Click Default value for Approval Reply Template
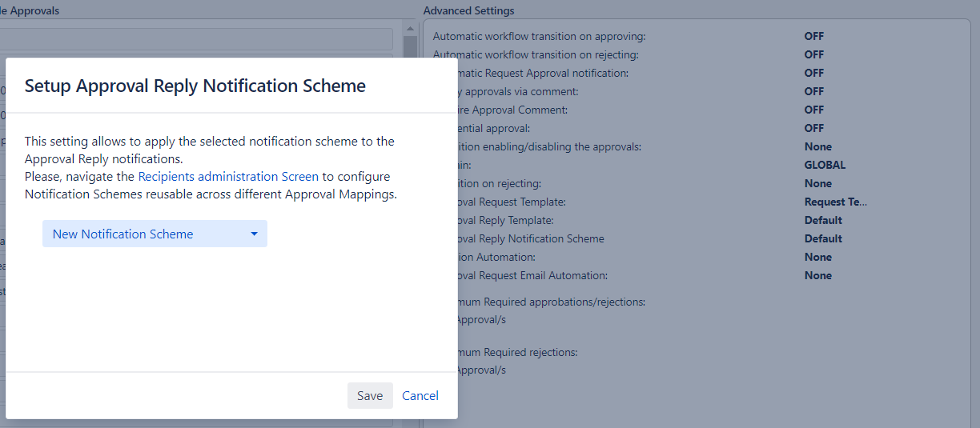 pos(823,221)
